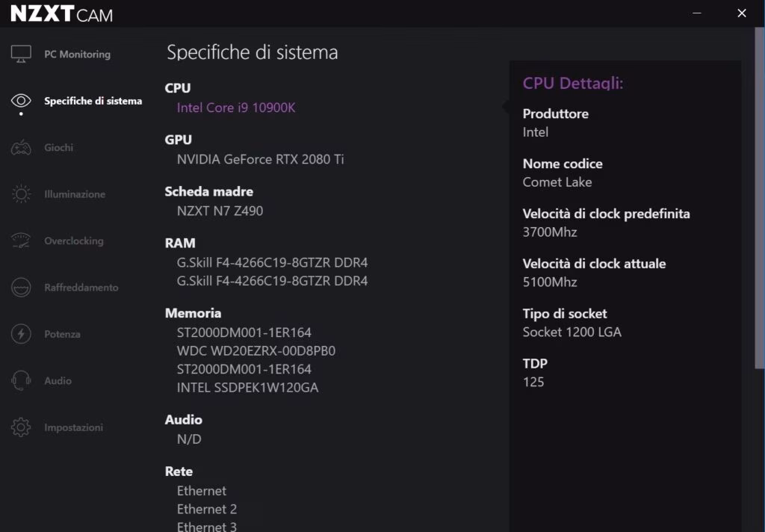Select the NZXT N7 Z490 motherboard entry
Viewport: 765px width, 532px height.
(x=220, y=211)
